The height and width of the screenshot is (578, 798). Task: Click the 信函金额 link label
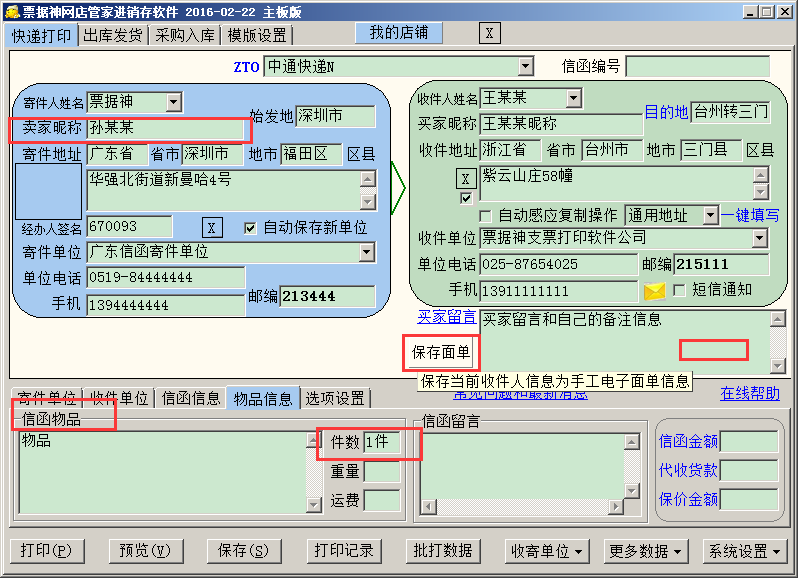point(688,441)
